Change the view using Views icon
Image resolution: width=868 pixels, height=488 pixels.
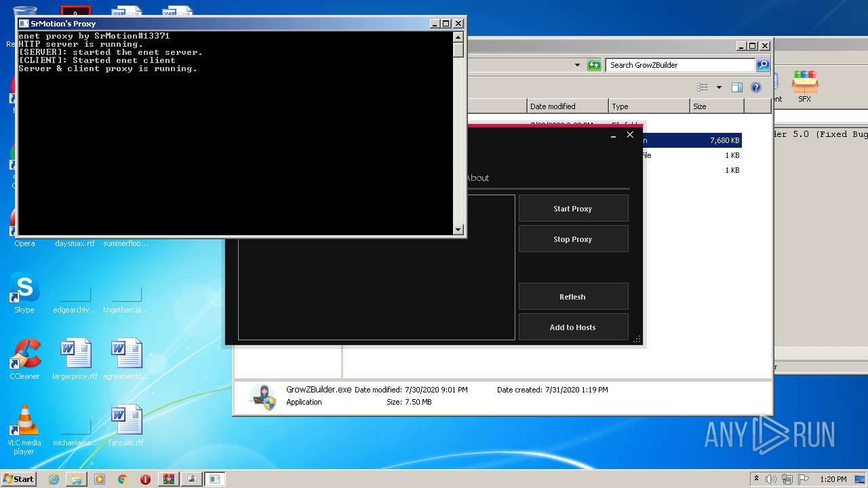pos(703,87)
